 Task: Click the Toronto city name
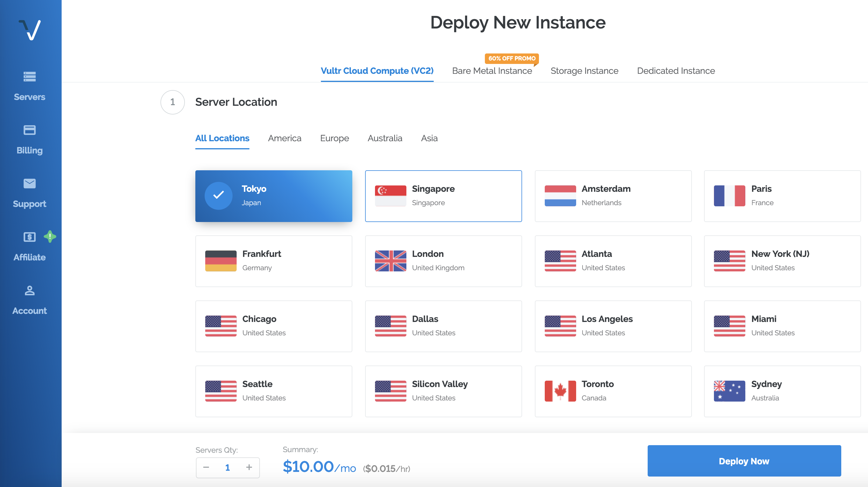(597, 384)
